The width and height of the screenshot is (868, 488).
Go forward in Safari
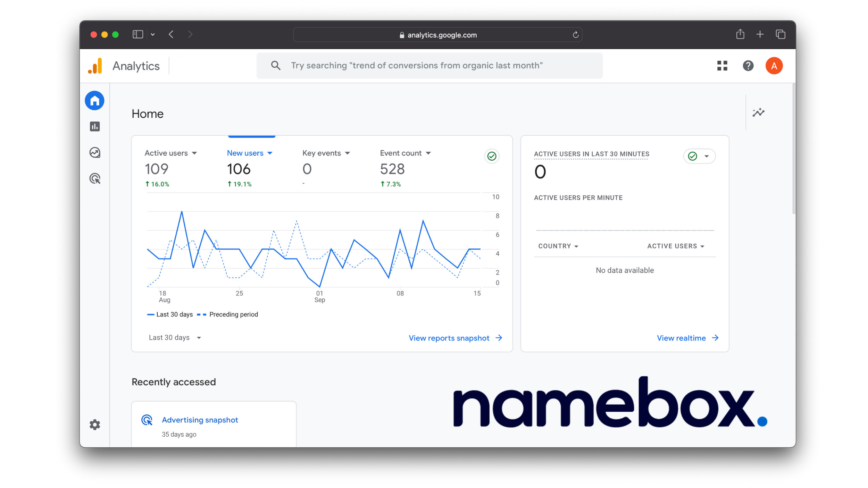[x=190, y=34]
